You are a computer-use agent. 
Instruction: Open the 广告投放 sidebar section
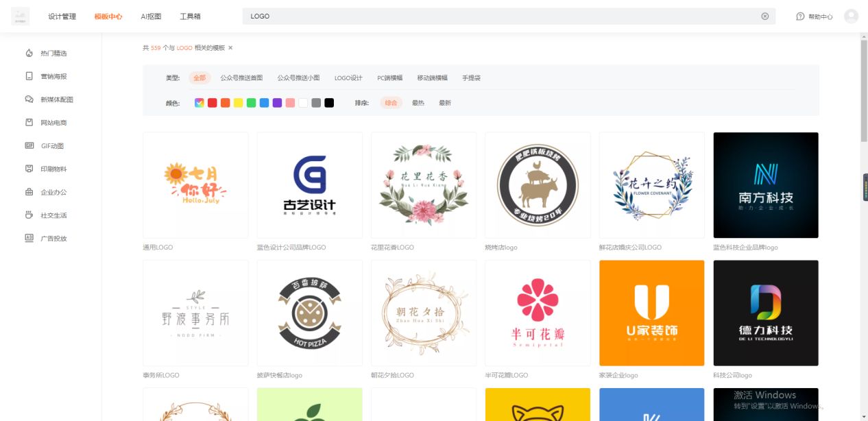[29, 238]
